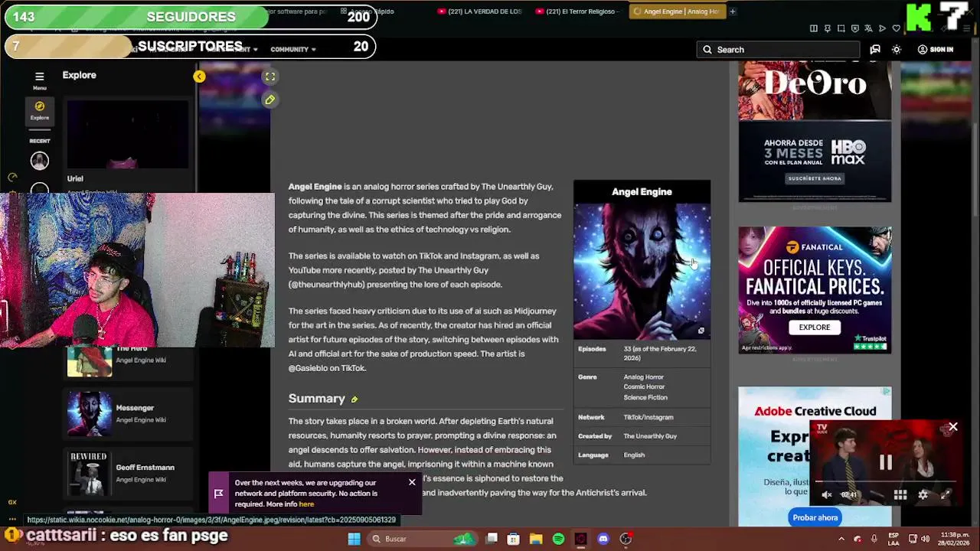Edit Summary section via pencil icon
This screenshot has width=980, height=551.
354,399
